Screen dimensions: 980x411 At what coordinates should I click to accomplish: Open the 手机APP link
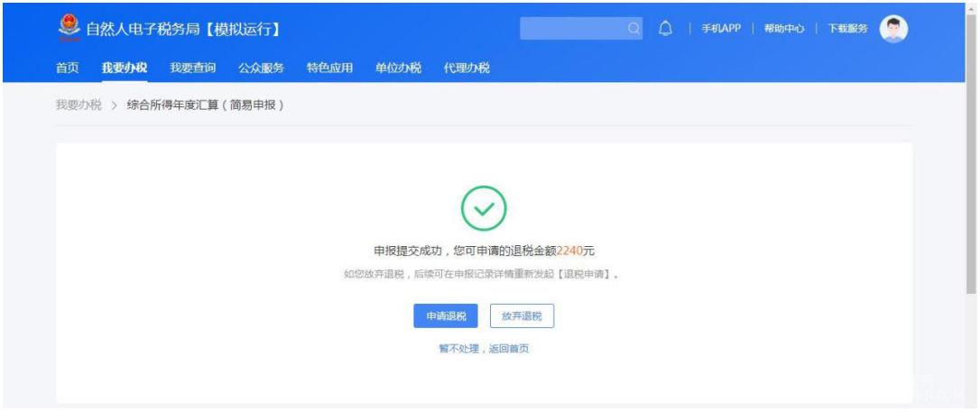[x=721, y=29]
